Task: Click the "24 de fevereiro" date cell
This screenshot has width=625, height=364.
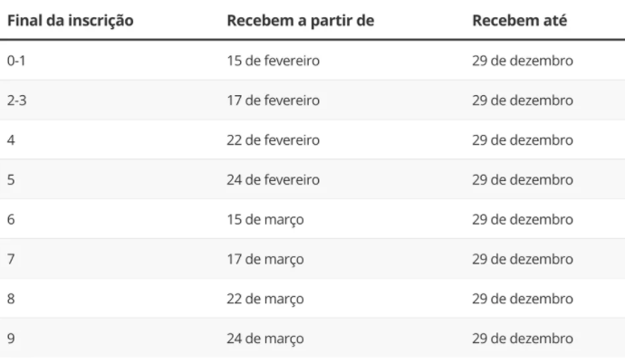Action: point(273,180)
